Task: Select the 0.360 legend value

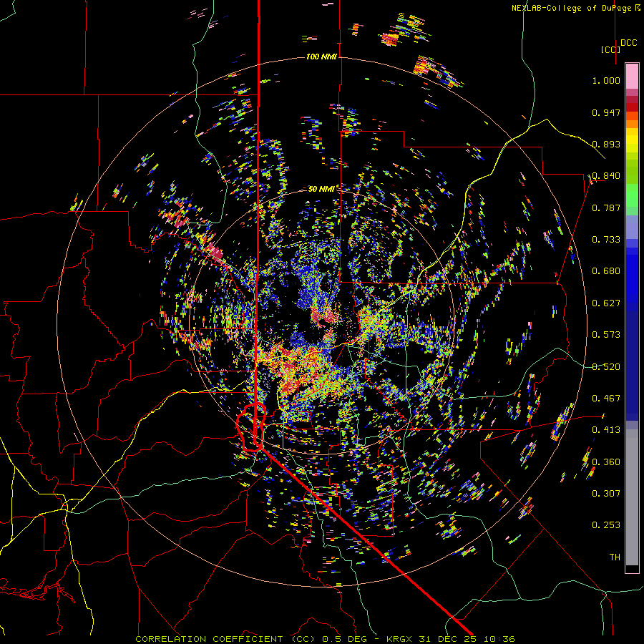Action: [x=606, y=462]
